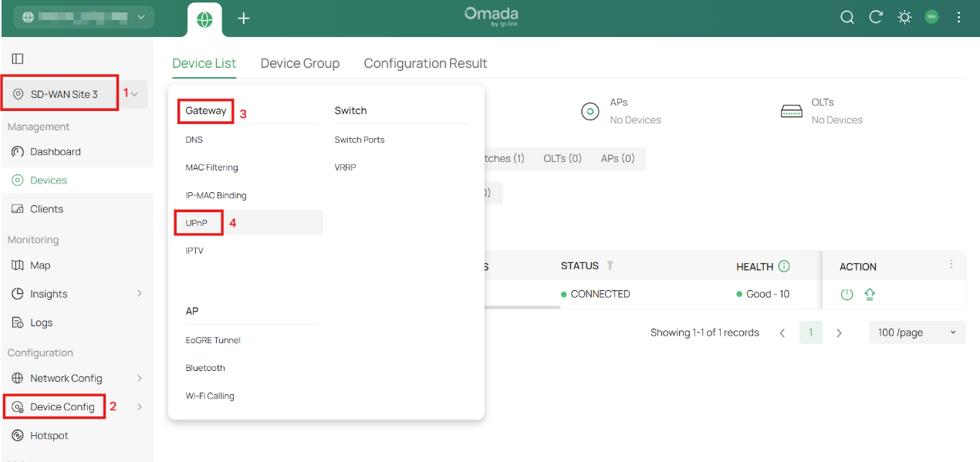Screen dimensions: 980x462
Task: Click the CONNECTED status text
Action: [x=600, y=294]
